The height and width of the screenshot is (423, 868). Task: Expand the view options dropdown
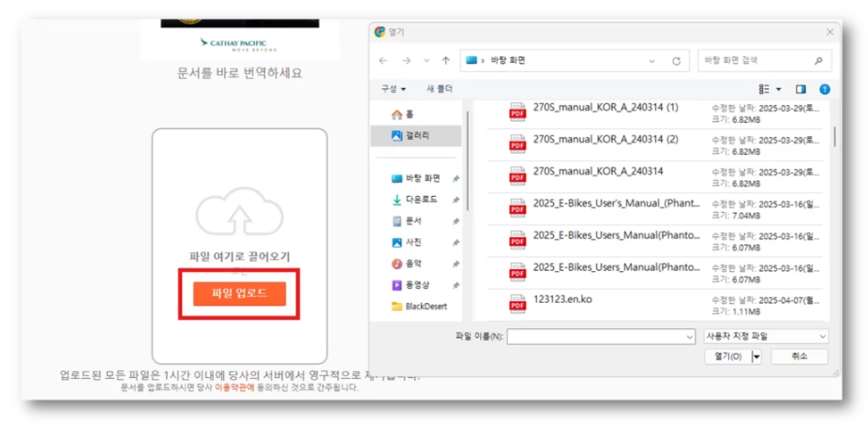tap(778, 89)
